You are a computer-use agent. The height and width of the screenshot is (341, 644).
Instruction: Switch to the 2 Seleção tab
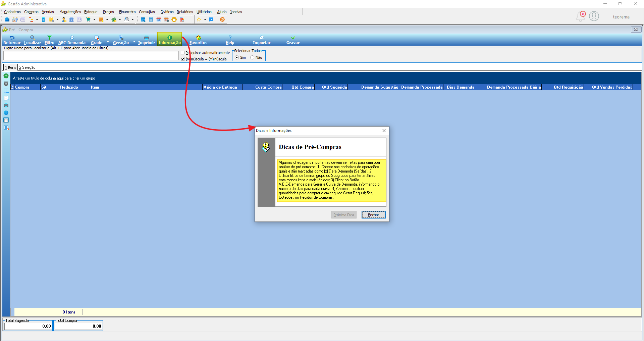coord(27,67)
